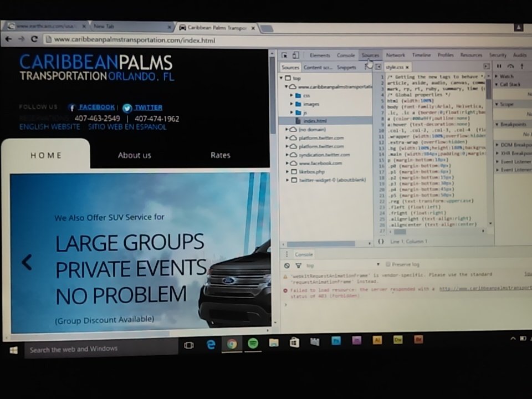This screenshot has width=532, height=399.
Task: Expand the js folder
Action: 291,112
